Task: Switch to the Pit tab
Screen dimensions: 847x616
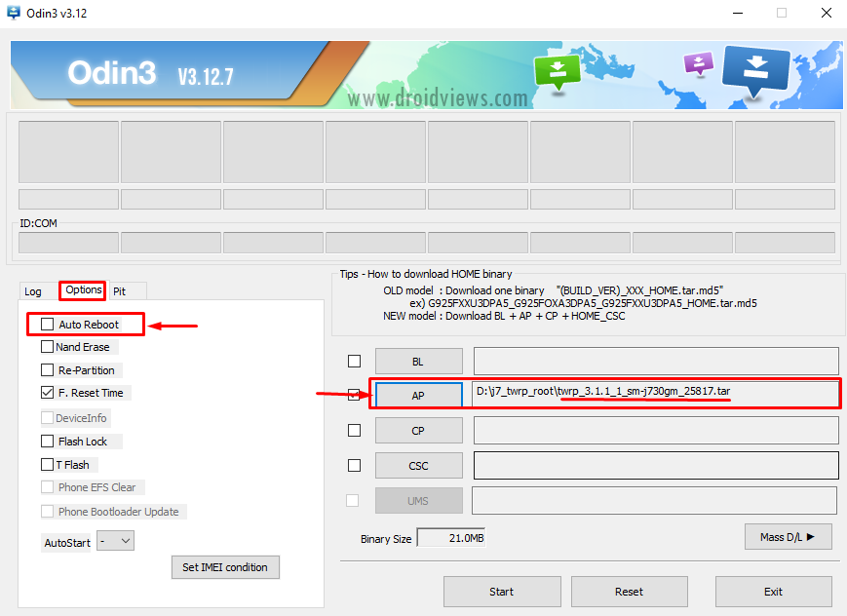Action: 119,291
